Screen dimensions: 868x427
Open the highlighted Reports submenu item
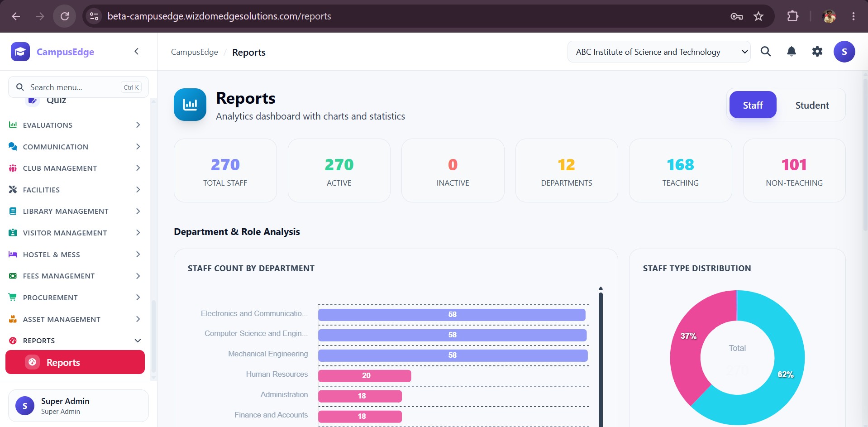(75, 362)
